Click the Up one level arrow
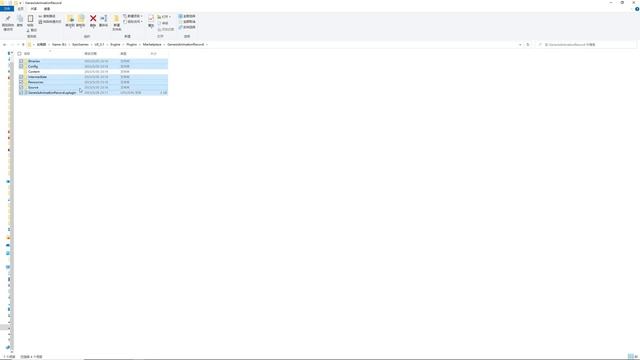The height and width of the screenshot is (360, 640). tap(23, 44)
